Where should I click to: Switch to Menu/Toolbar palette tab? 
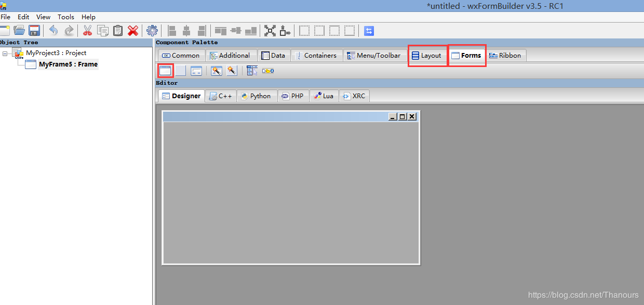[x=374, y=56]
